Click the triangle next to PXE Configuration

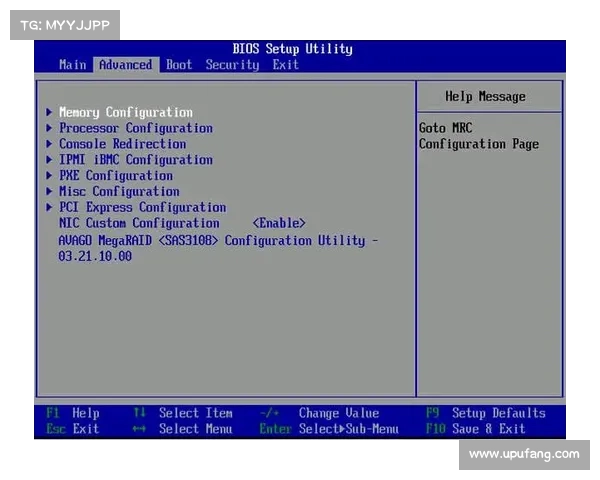tap(50, 176)
